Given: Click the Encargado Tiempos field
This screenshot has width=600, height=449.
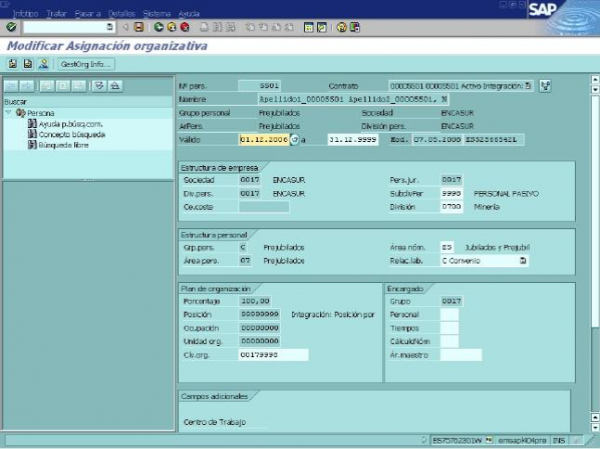Looking at the screenshot, I should click(449, 328).
